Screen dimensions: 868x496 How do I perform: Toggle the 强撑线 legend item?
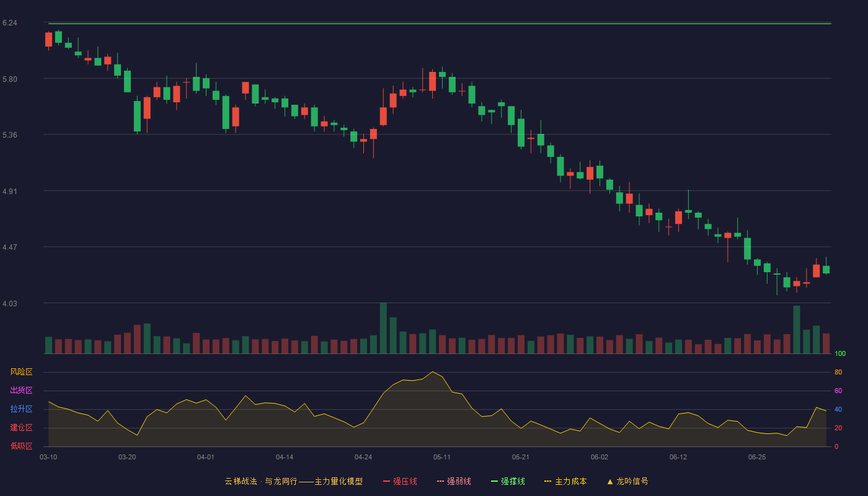(508, 481)
